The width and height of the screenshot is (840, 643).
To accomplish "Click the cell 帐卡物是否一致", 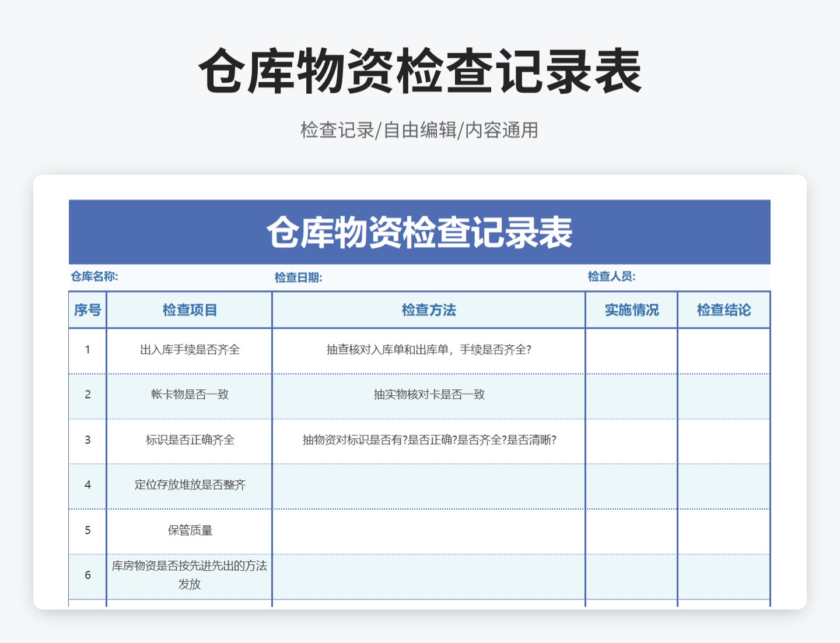I will [x=189, y=395].
